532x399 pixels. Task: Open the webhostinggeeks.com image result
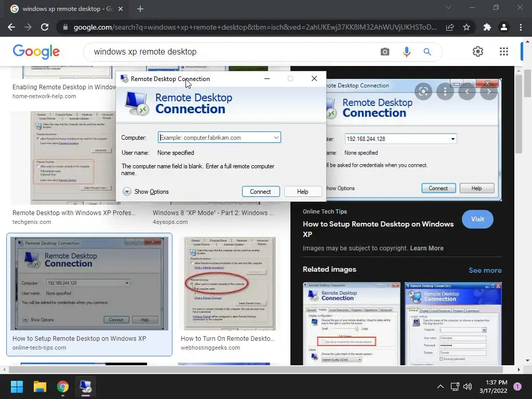tap(230, 284)
